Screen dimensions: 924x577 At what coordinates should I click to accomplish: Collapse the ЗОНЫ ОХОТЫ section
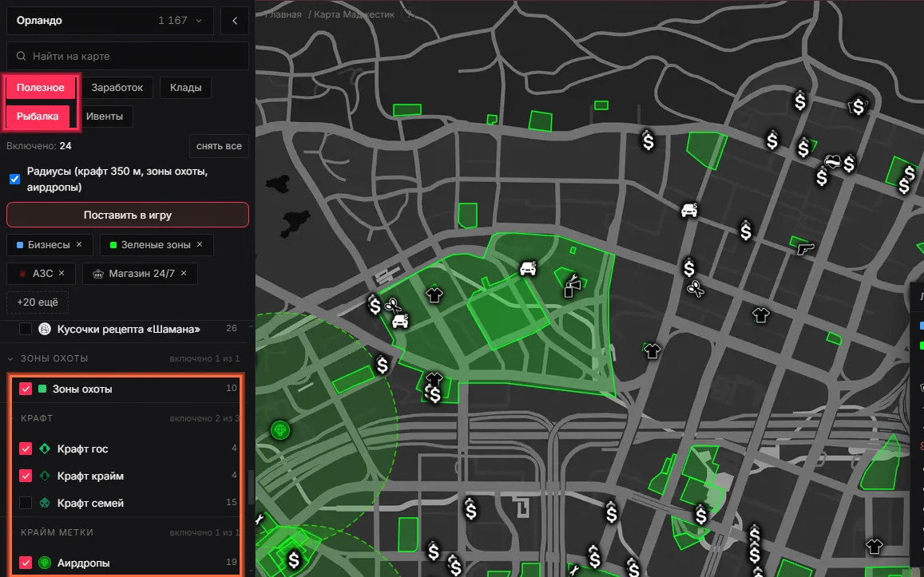(x=11, y=358)
